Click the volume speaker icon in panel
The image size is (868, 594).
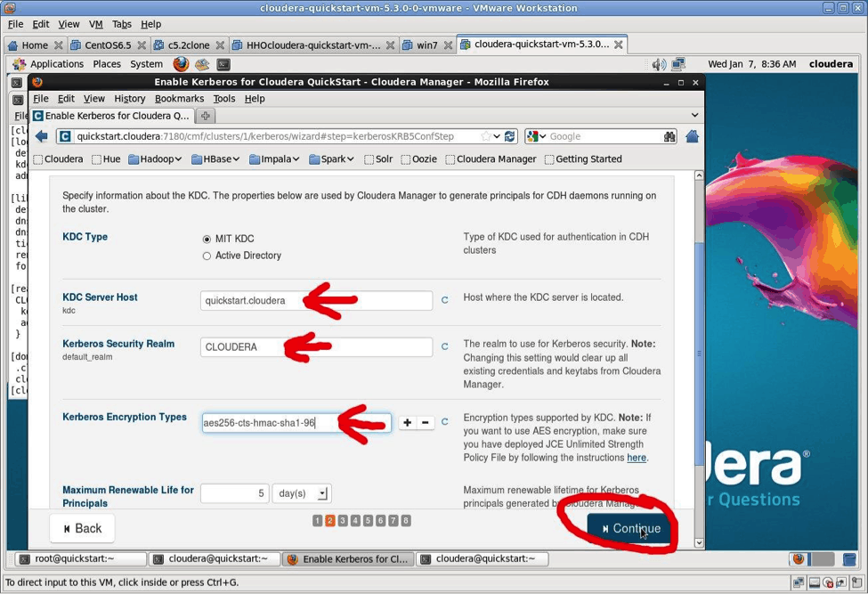[x=658, y=64]
